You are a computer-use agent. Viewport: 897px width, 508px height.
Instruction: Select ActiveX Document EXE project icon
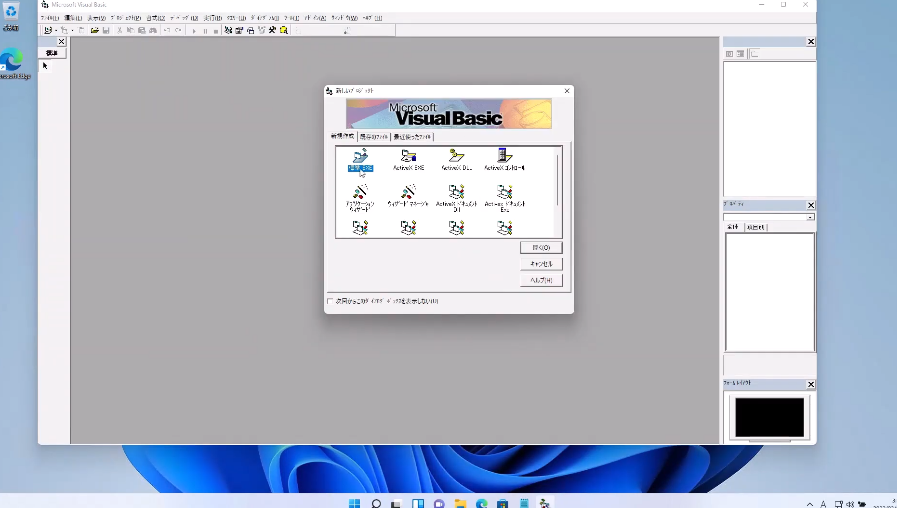tap(505, 197)
